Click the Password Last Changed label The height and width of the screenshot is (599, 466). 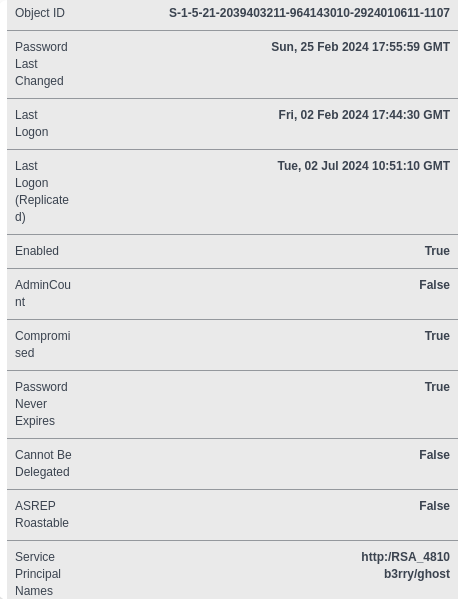(x=41, y=64)
